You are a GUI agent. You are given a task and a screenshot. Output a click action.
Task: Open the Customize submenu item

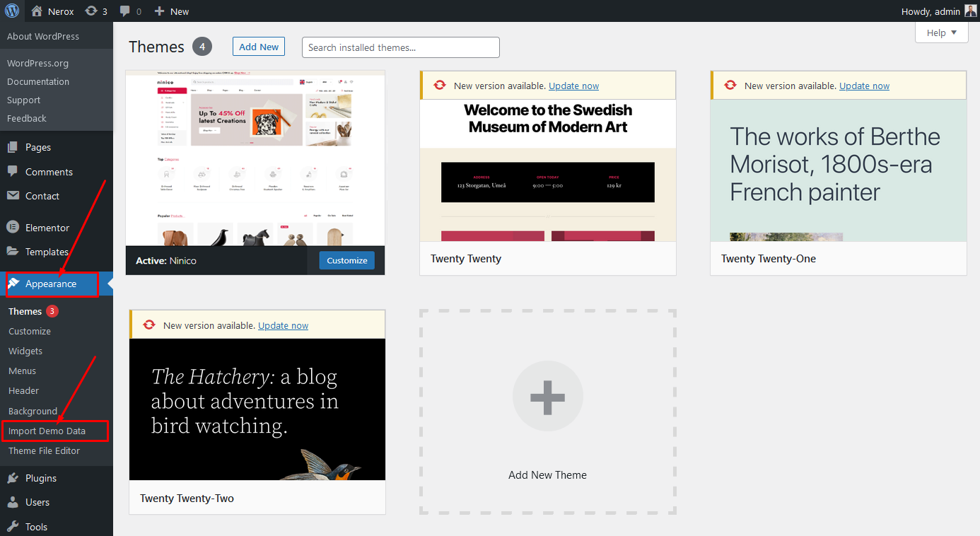30,331
